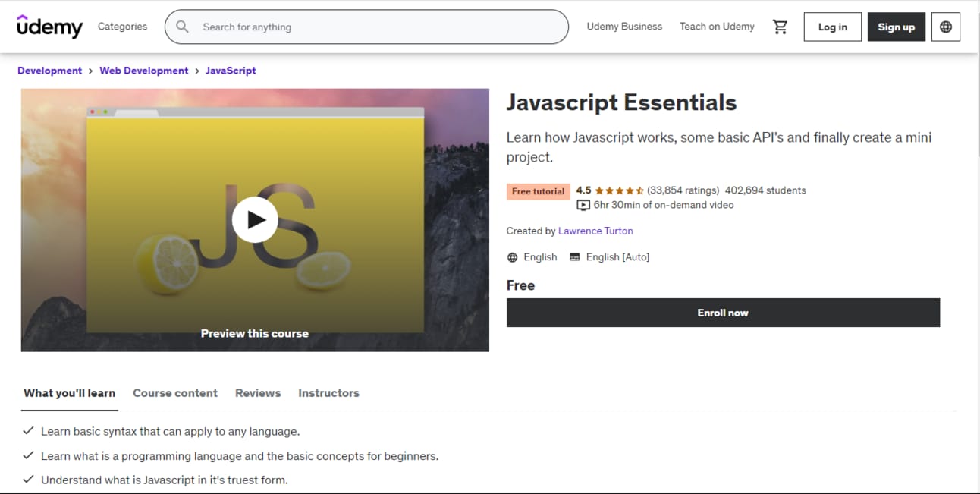This screenshot has height=494, width=980.
Task: Switch to the Course content tab
Action: [x=175, y=393]
